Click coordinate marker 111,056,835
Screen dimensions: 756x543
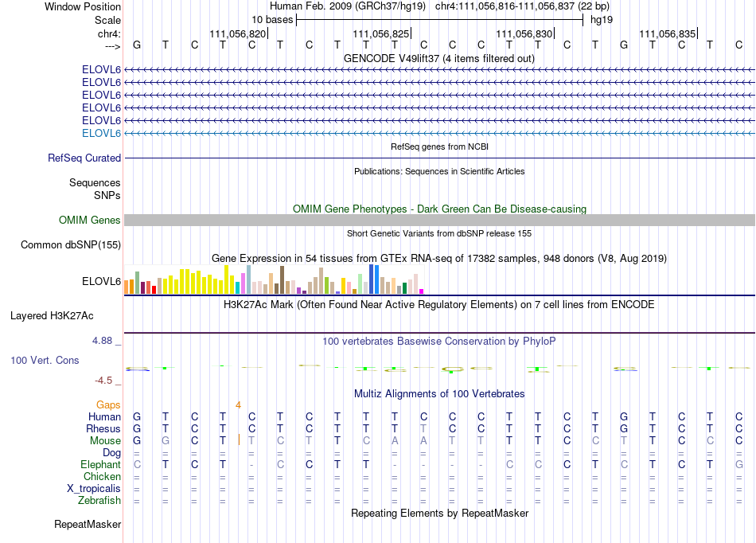point(668,33)
